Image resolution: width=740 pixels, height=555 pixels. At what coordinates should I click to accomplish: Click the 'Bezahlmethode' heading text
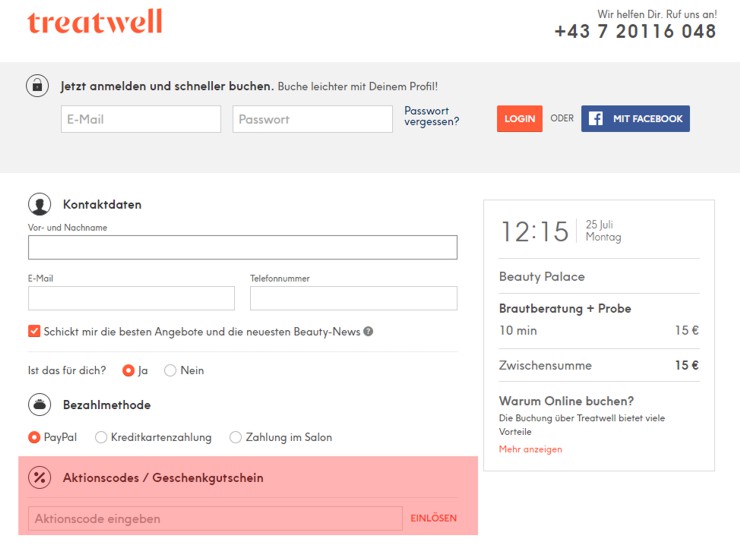click(107, 405)
